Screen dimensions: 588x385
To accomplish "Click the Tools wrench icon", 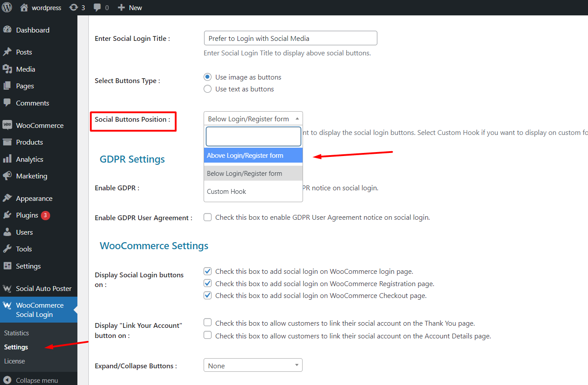I will [x=7, y=249].
